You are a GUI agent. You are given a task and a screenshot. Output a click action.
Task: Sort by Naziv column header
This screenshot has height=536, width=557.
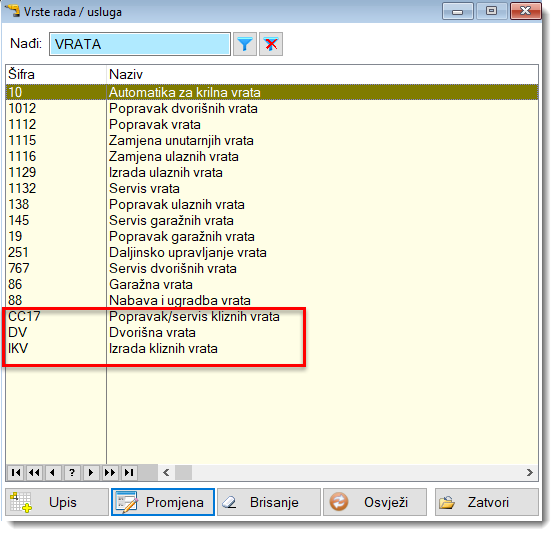coord(322,74)
